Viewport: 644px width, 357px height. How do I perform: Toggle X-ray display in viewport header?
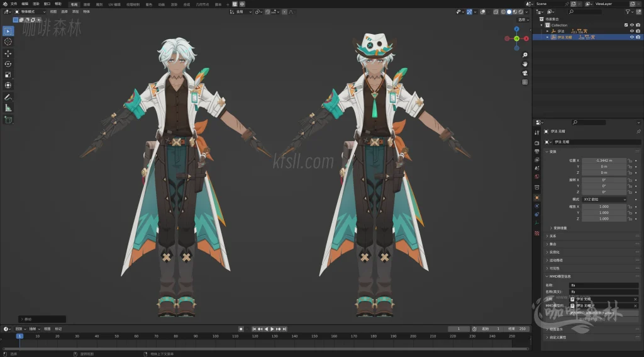pos(496,12)
